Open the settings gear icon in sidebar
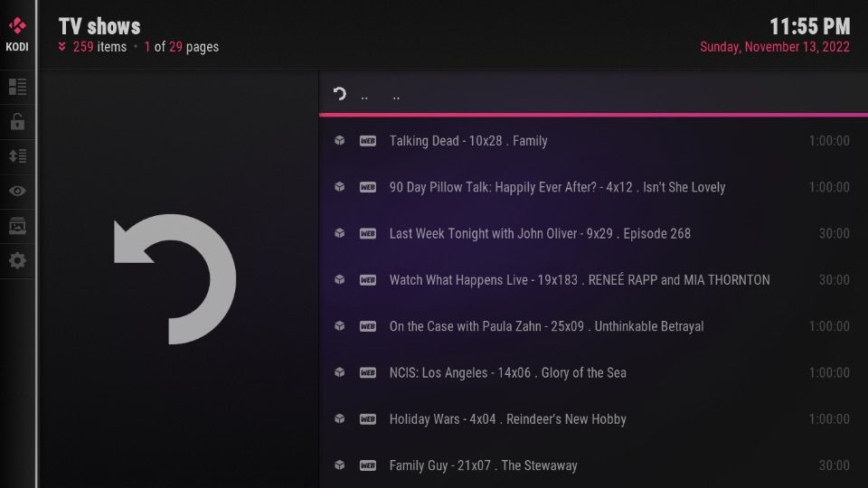The height and width of the screenshot is (488, 868). pos(17,260)
